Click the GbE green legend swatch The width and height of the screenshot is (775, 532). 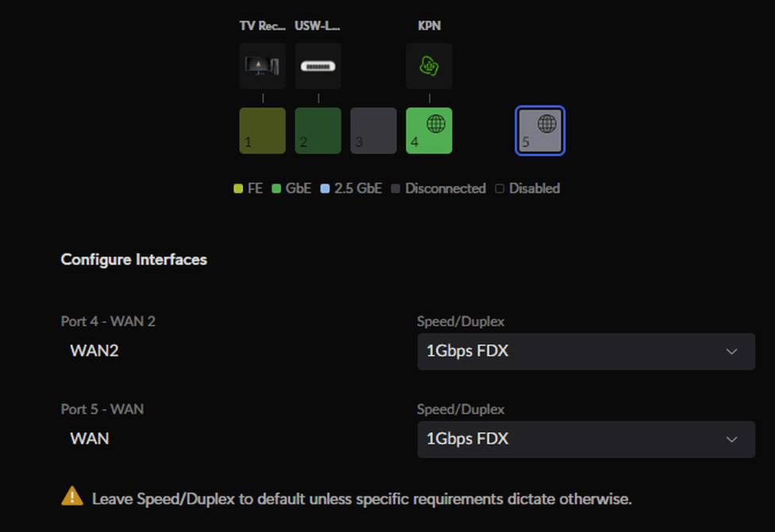pos(276,189)
